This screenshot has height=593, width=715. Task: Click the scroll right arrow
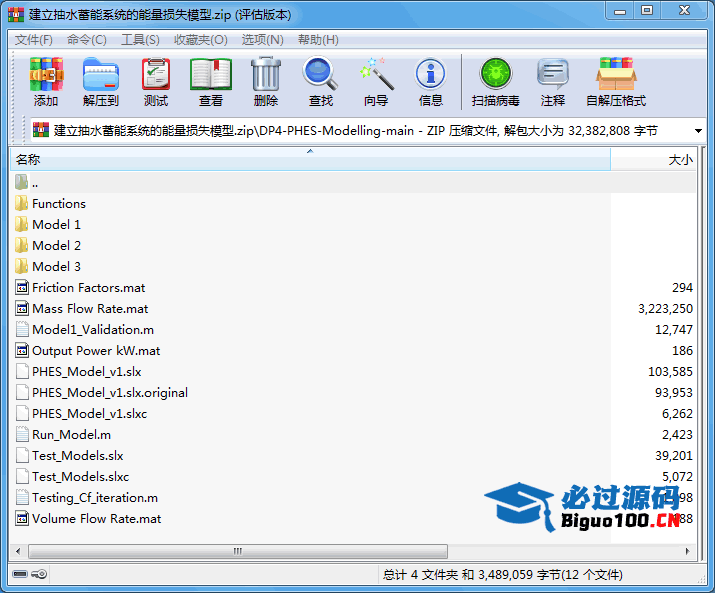coord(688,551)
